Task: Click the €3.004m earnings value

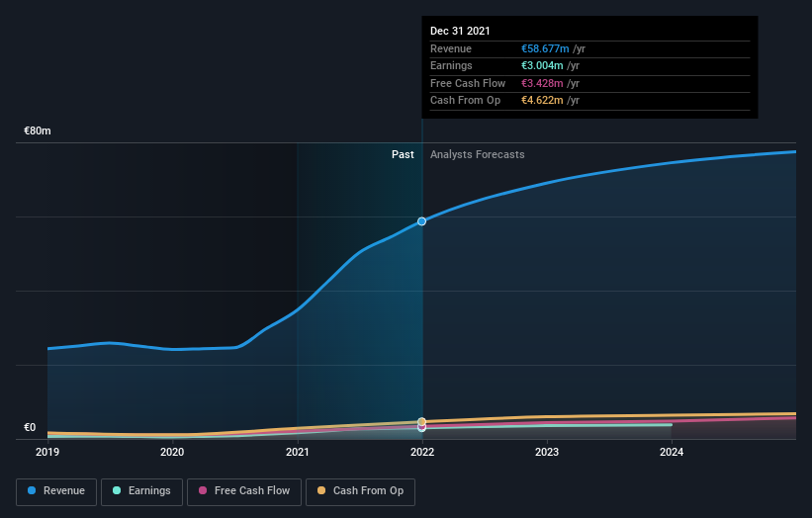Action: (x=542, y=65)
